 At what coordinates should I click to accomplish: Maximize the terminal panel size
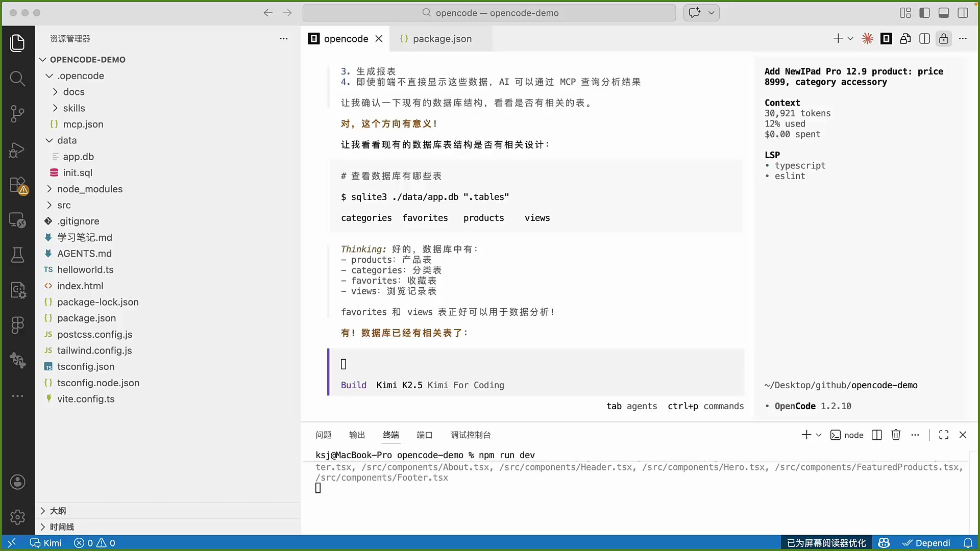point(944,435)
